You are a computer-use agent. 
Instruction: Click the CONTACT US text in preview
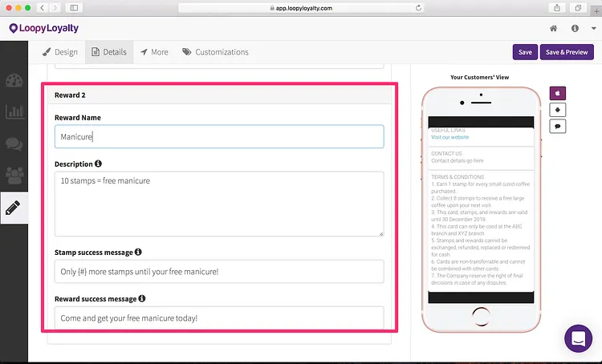[x=446, y=153]
